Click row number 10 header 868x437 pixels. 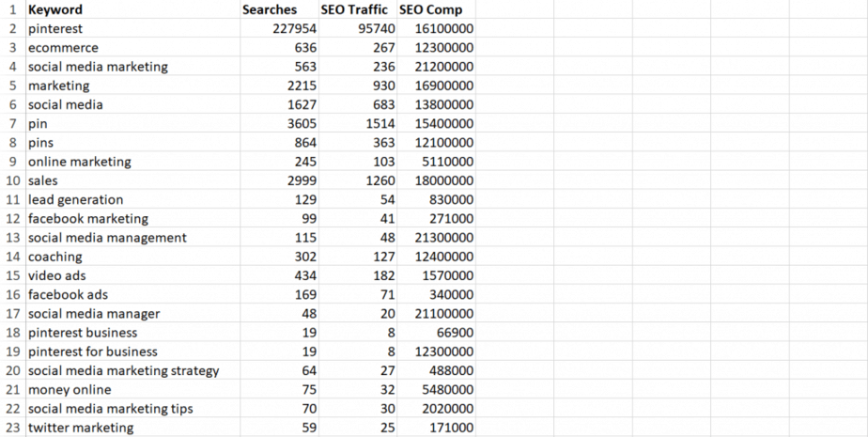11,180
